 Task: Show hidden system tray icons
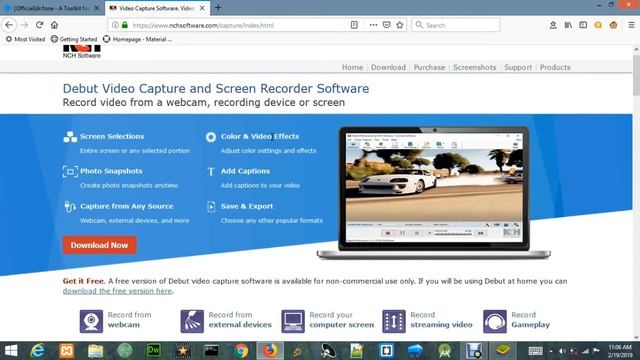551,351
